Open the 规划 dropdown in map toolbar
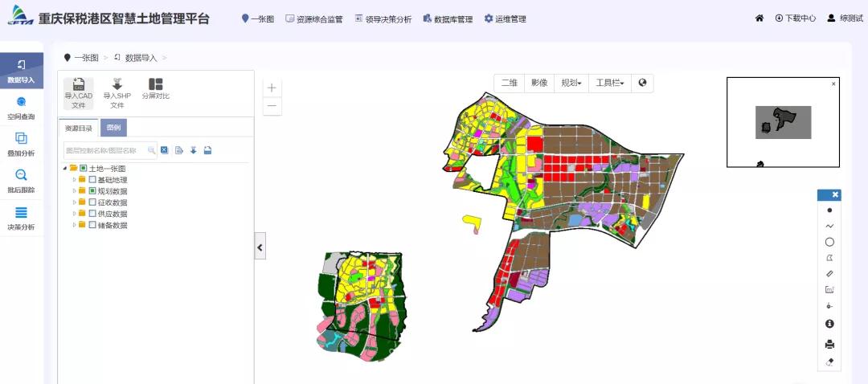Screen dimensions: 868x384 tap(571, 83)
